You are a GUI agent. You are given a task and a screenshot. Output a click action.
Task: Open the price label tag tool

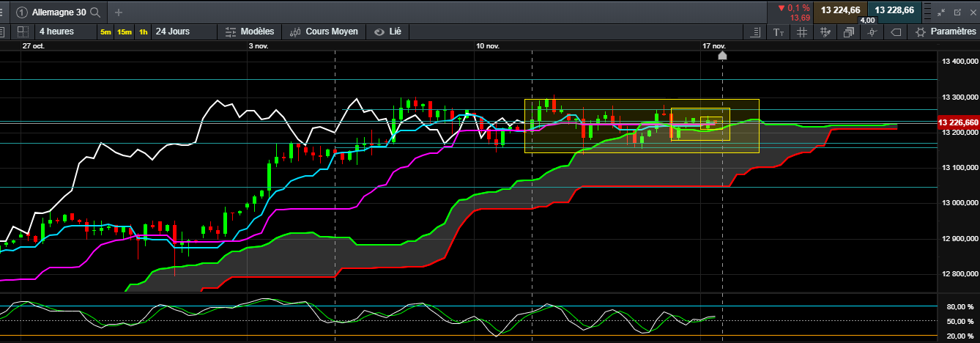[895, 32]
